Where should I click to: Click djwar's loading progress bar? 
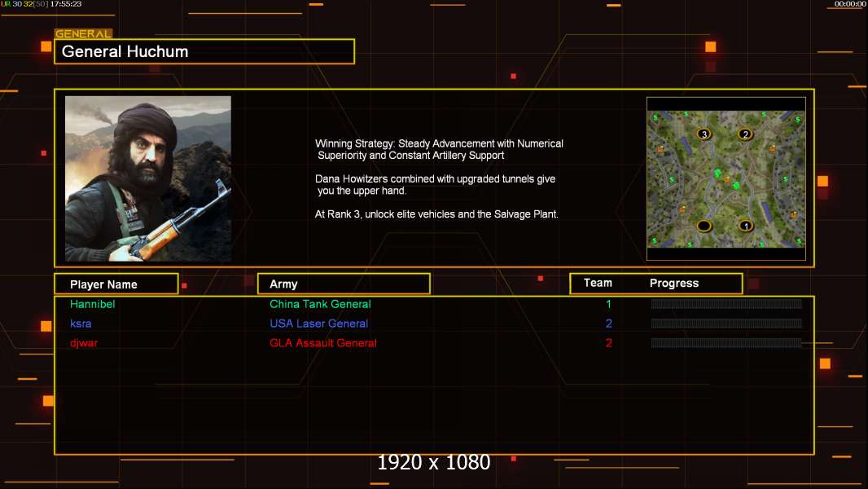[x=726, y=343]
